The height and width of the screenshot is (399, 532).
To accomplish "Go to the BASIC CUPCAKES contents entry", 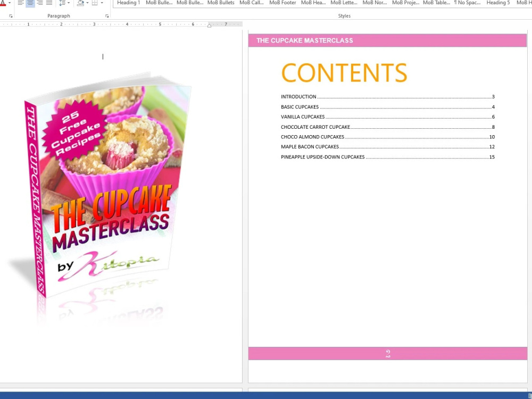I will click(387, 107).
